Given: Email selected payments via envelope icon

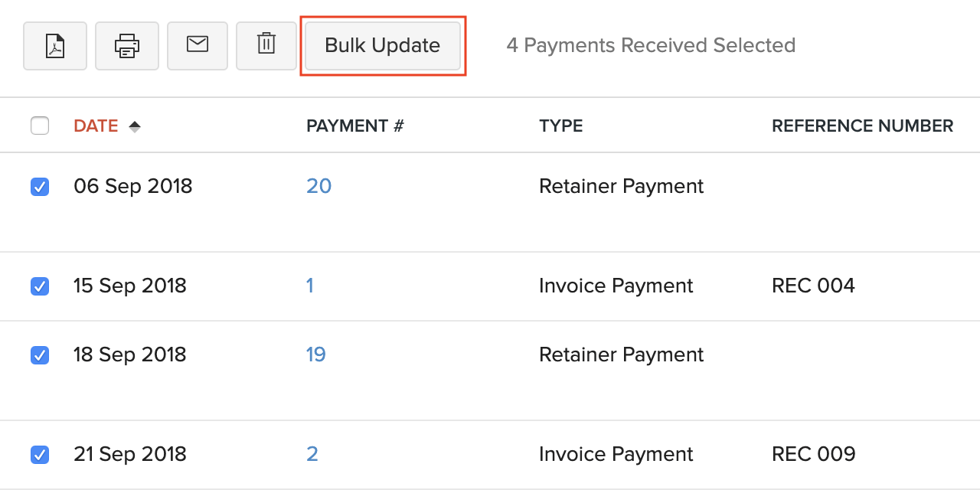Looking at the screenshot, I should (x=198, y=46).
